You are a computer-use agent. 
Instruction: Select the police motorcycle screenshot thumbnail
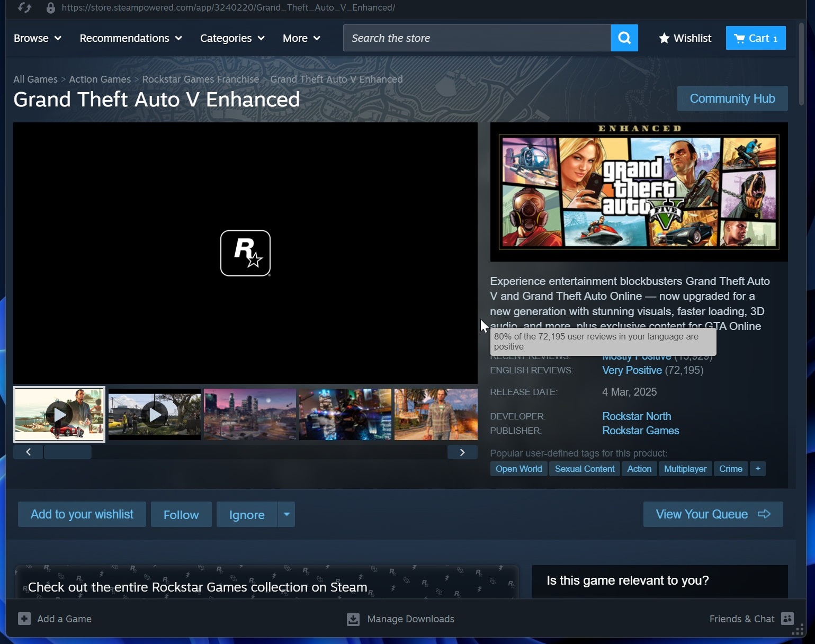click(x=345, y=414)
